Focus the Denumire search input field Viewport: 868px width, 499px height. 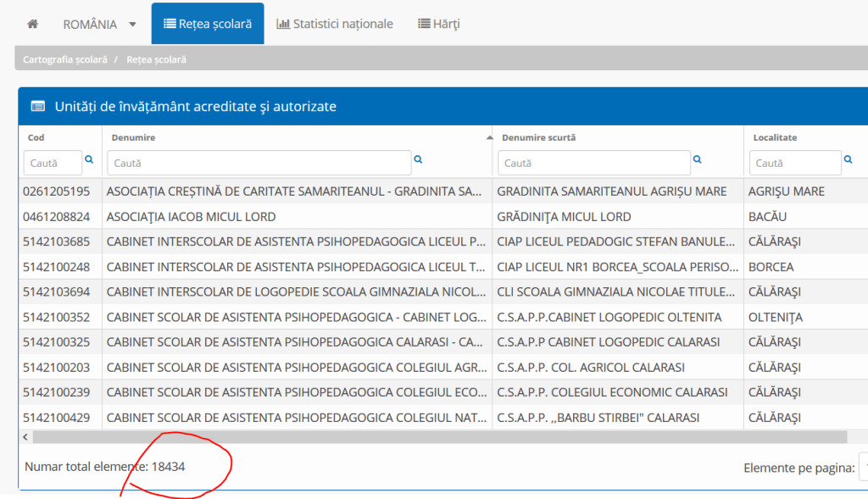pos(259,163)
